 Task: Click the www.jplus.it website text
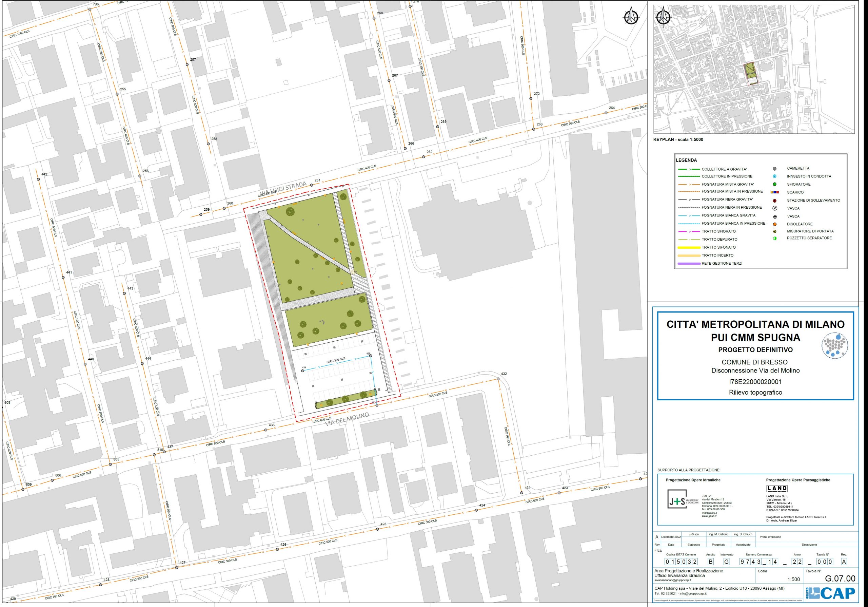point(709,516)
